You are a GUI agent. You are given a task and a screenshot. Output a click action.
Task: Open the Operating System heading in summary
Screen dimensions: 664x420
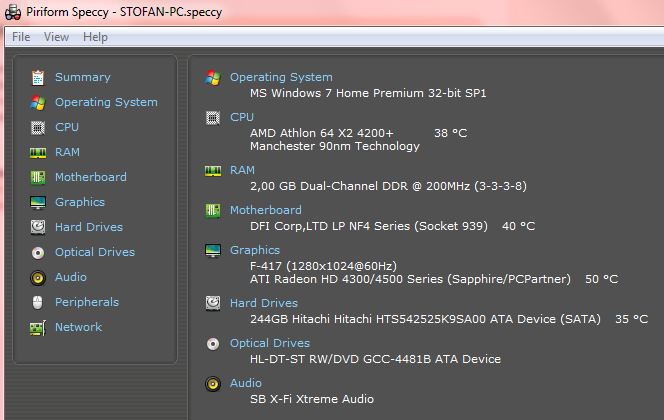[x=281, y=77]
